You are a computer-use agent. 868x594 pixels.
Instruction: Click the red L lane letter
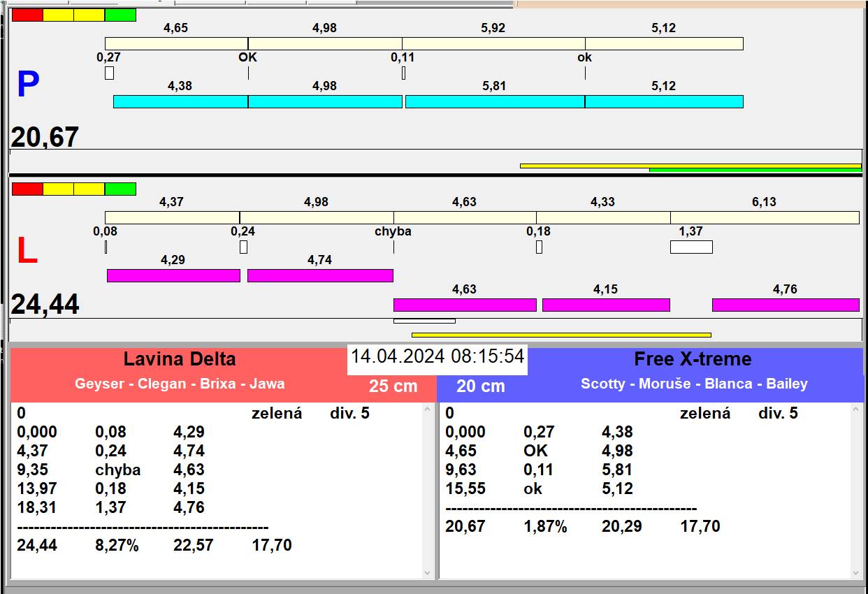(27, 252)
